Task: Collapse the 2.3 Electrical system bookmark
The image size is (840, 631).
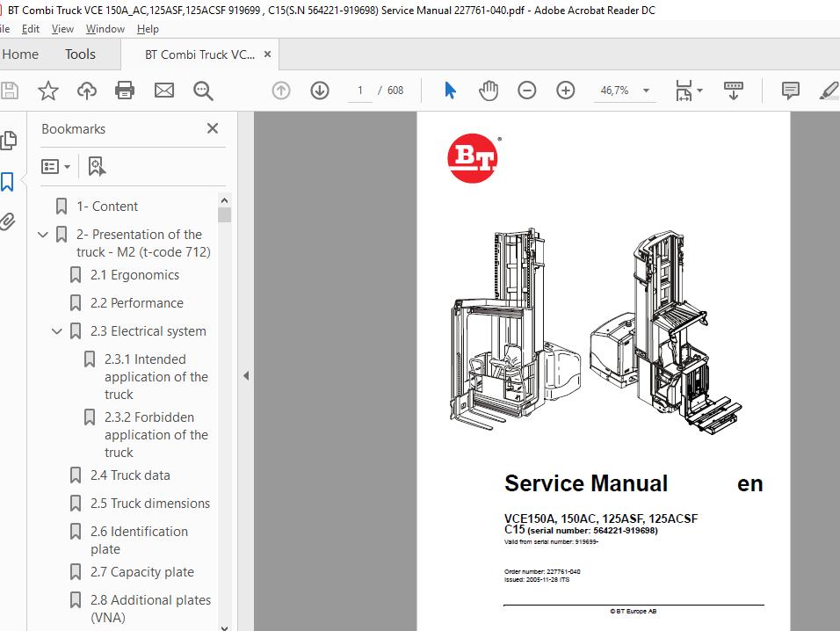Action: 57,331
